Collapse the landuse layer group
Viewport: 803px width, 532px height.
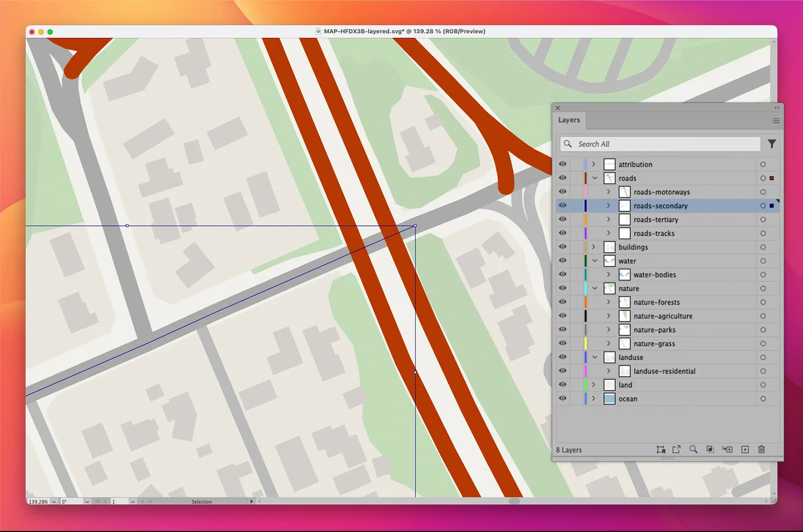pyautogui.click(x=595, y=357)
